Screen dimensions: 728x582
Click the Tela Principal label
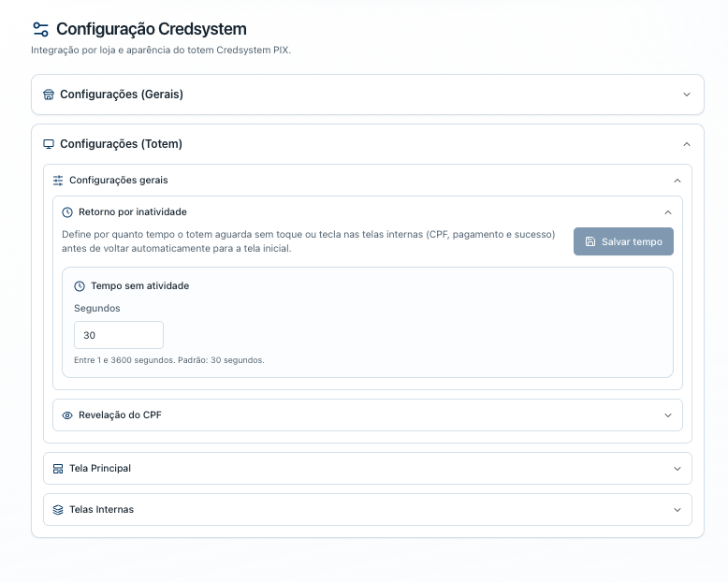point(100,468)
